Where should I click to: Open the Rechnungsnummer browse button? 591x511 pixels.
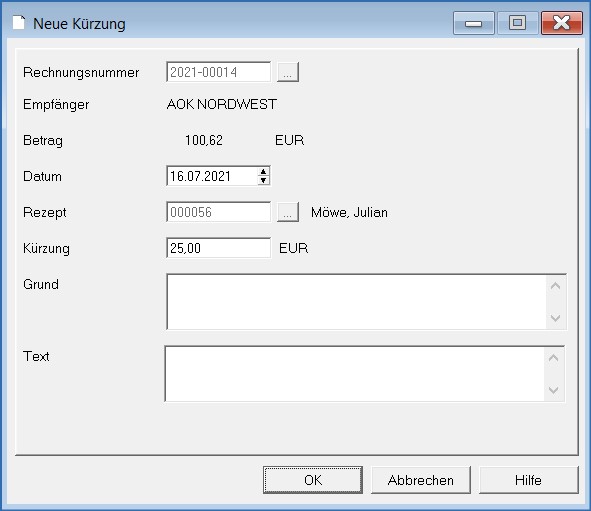click(288, 72)
